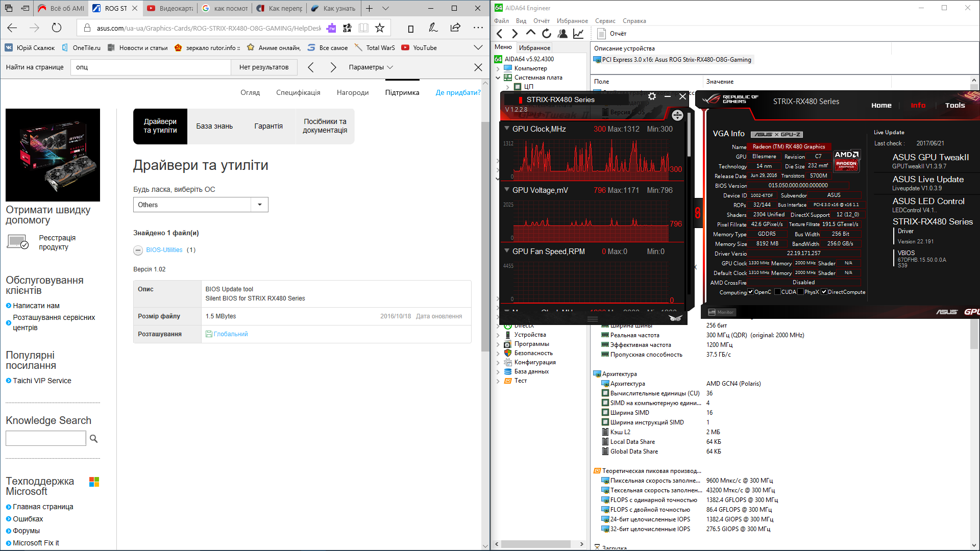This screenshot has width=980, height=551.
Task: Toggle the CUDA computing checkbox
Action: [777, 292]
